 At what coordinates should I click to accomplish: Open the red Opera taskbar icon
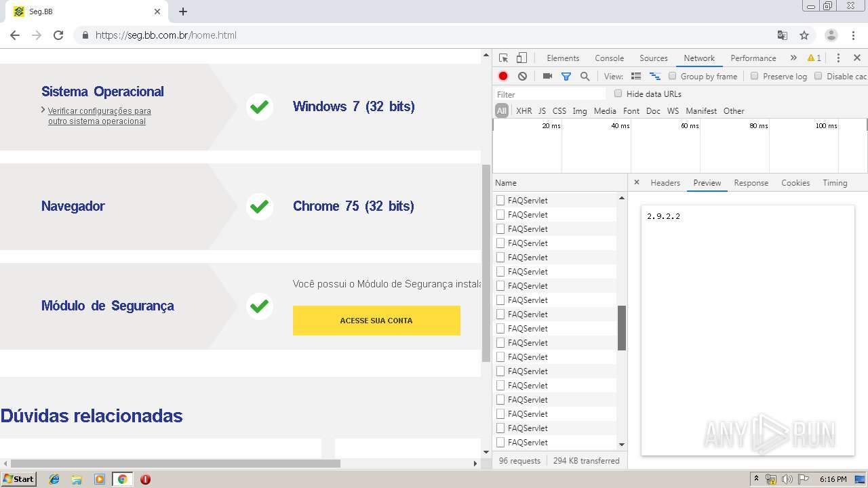[145, 479]
